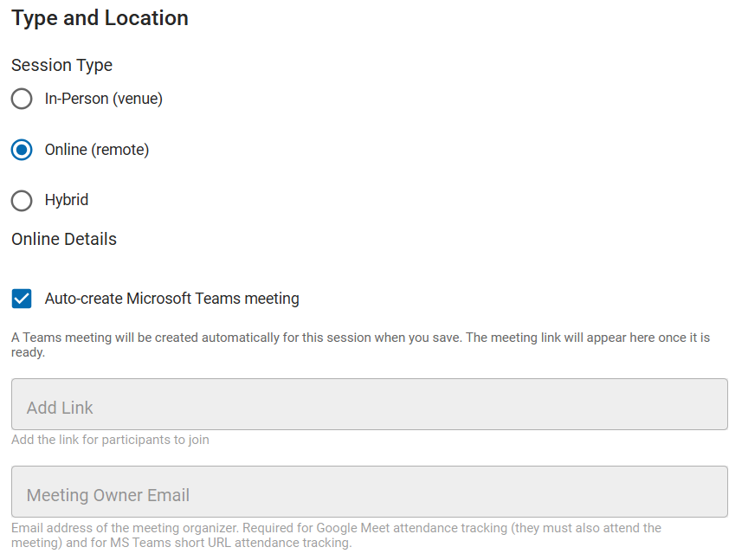Focus the Meeting Owner Email field

tap(370, 492)
